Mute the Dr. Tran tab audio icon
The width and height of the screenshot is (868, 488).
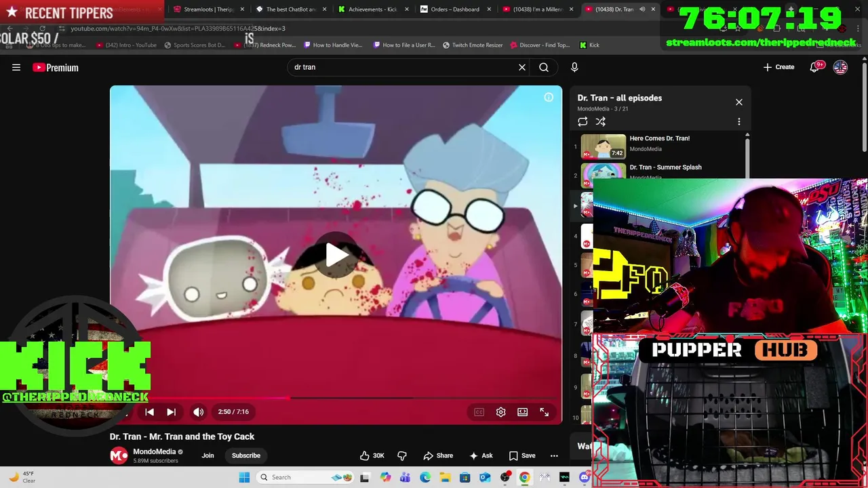[x=642, y=9]
